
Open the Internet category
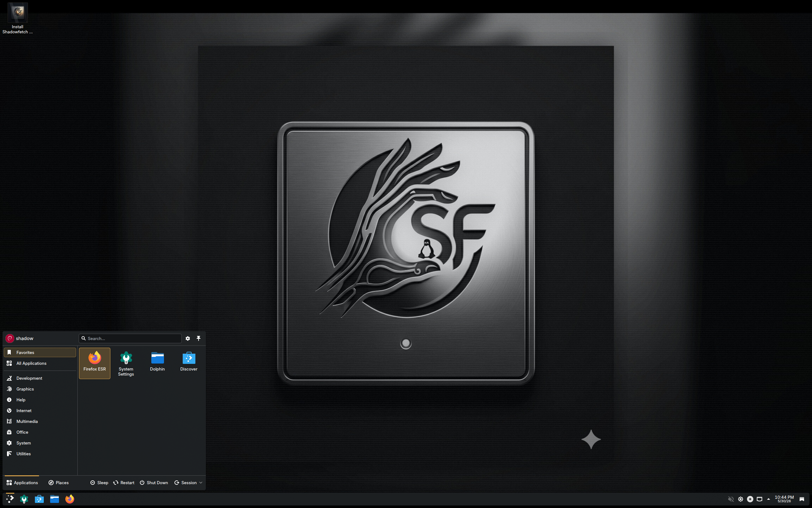pyautogui.click(x=40, y=411)
